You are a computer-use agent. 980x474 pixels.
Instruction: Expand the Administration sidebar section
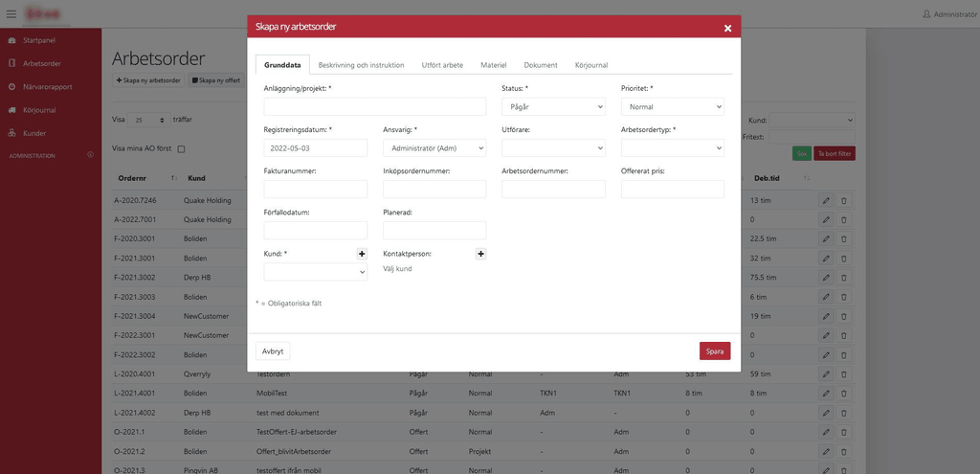(90, 155)
